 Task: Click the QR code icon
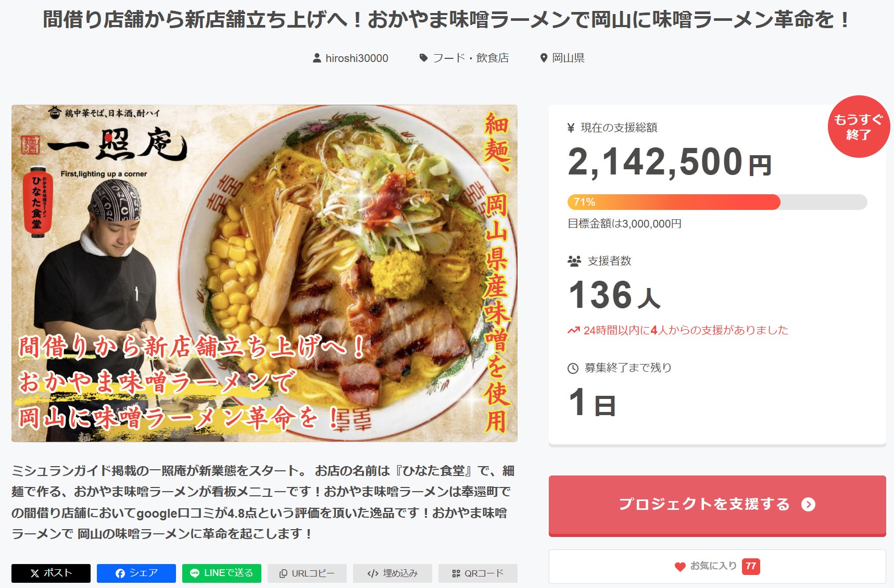(456, 573)
